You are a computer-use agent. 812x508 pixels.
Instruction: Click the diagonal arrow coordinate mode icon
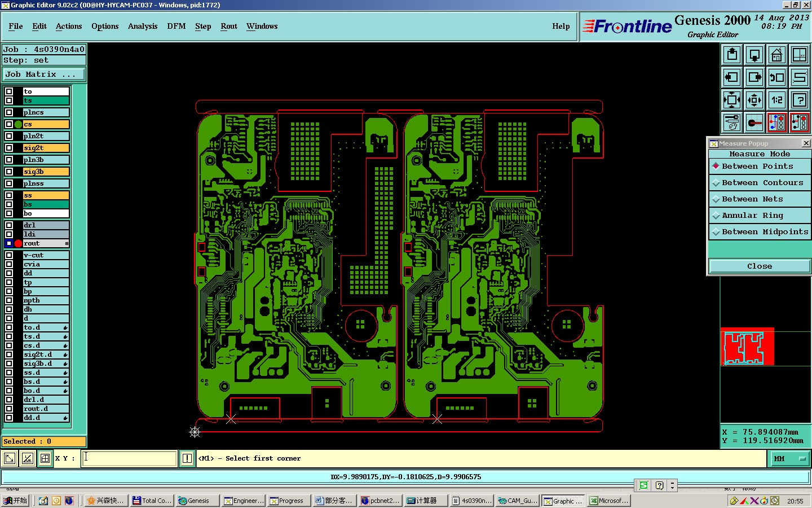click(10, 458)
